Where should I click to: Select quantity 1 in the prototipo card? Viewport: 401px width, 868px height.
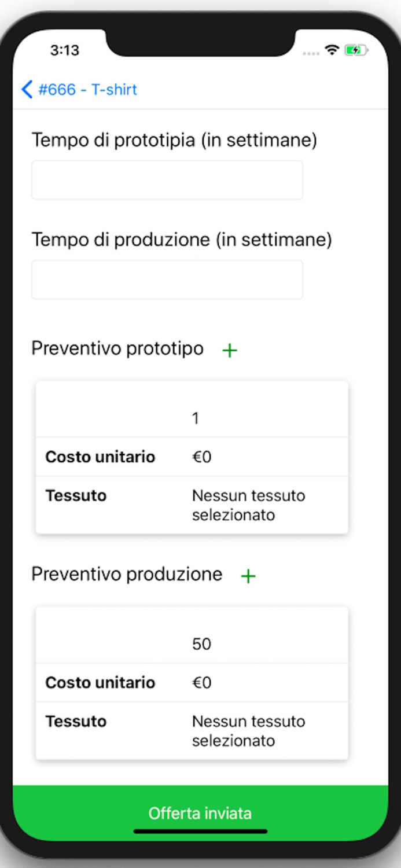click(x=196, y=418)
